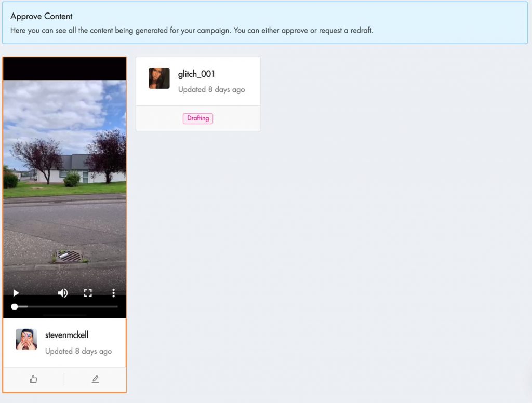
Task: Select the glitch_001 username
Action: click(x=196, y=74)
